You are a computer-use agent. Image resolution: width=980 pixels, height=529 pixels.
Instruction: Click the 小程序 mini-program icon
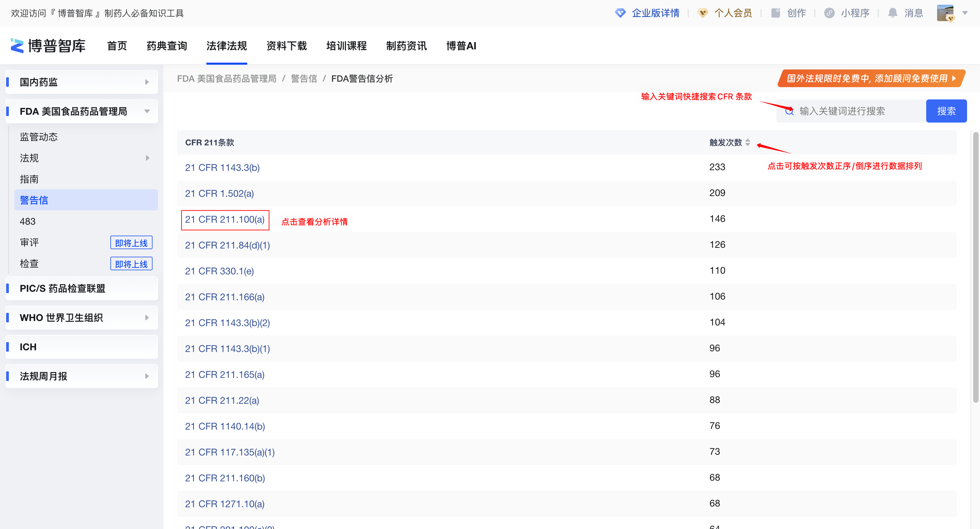[829, 13]
